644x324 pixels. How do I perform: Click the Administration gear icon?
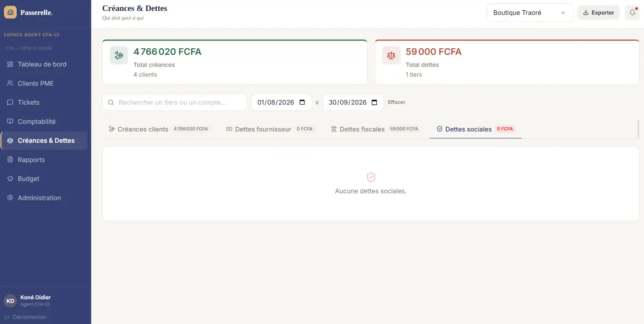pos(10,198)
